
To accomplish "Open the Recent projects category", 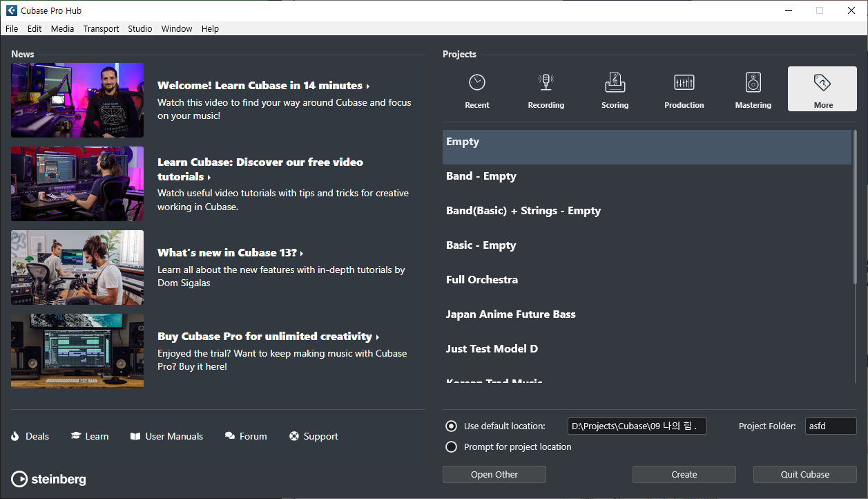I will (x=477, y=89).
